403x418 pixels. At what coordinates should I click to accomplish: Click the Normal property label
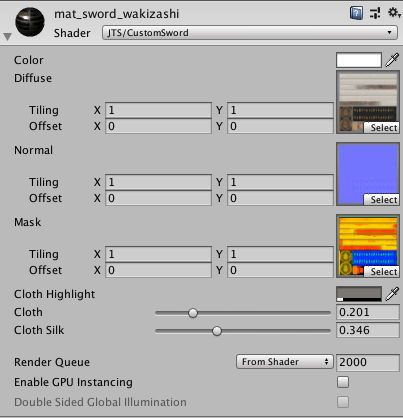(x=33, y=150)
